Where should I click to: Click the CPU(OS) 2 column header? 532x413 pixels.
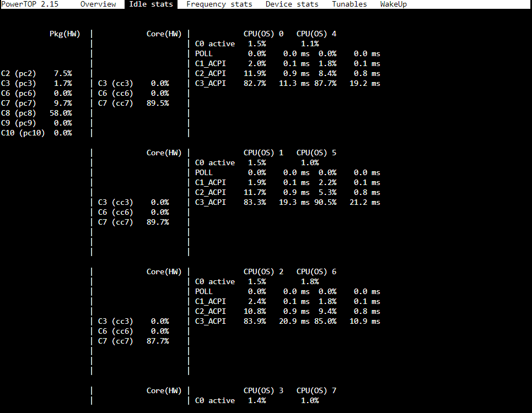264,271
